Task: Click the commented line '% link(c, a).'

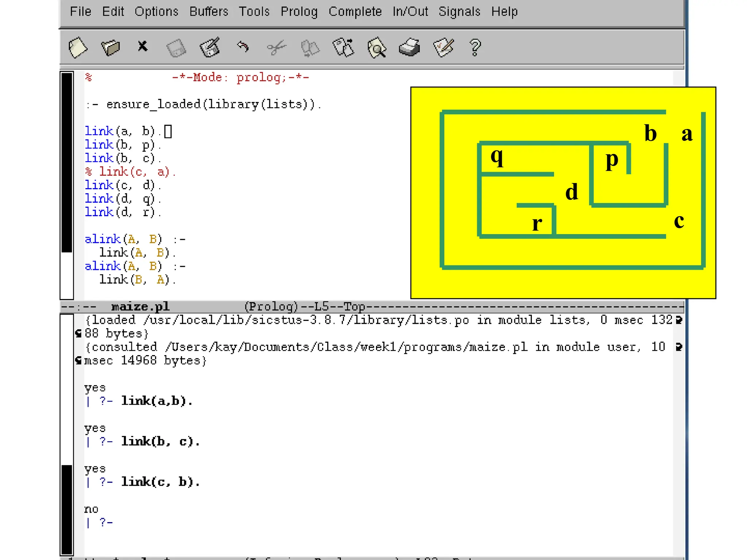Action: click(130, 172)
